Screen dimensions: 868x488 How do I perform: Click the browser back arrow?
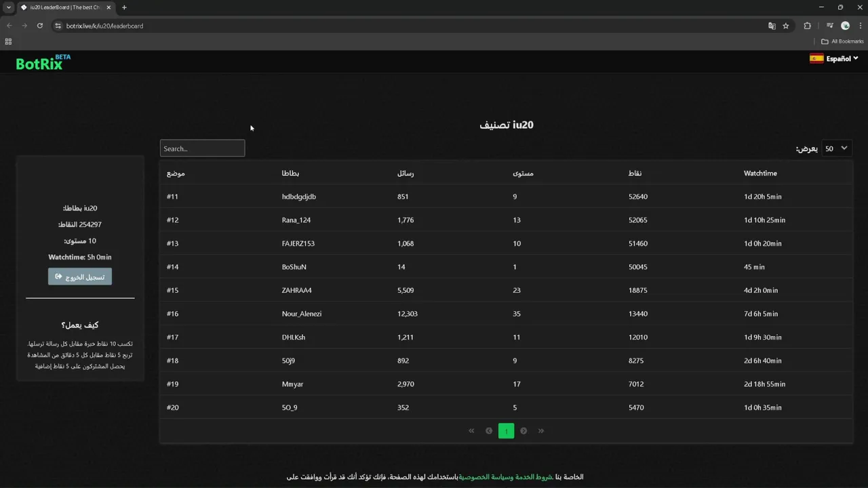[x=9, y=26]
